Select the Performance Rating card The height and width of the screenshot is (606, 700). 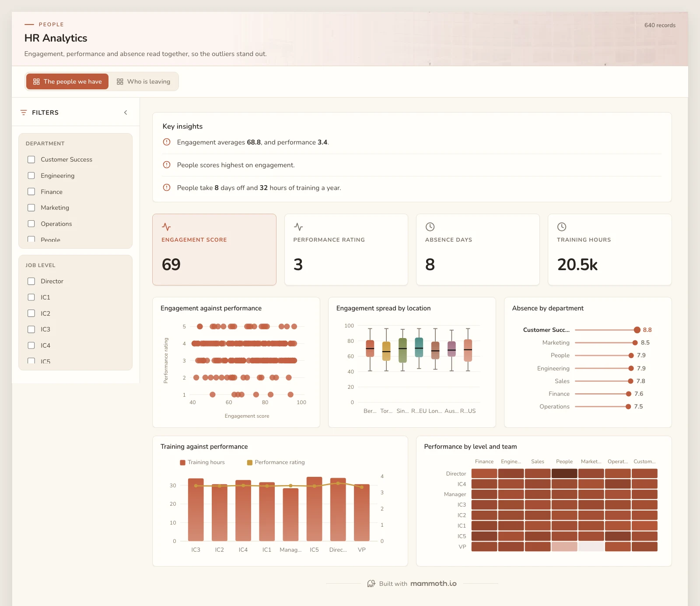click(x=346, y=250)
